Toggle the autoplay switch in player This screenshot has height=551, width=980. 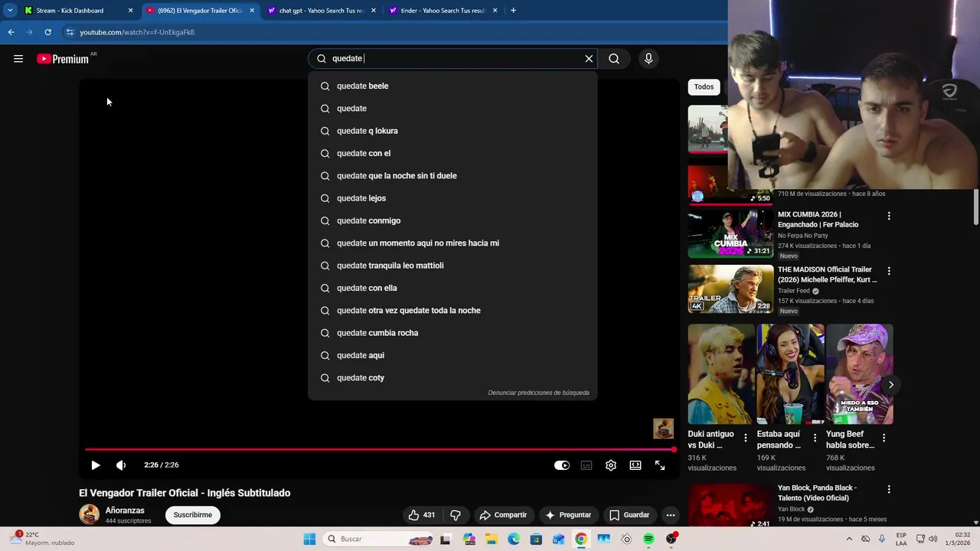tap(562, 465)
